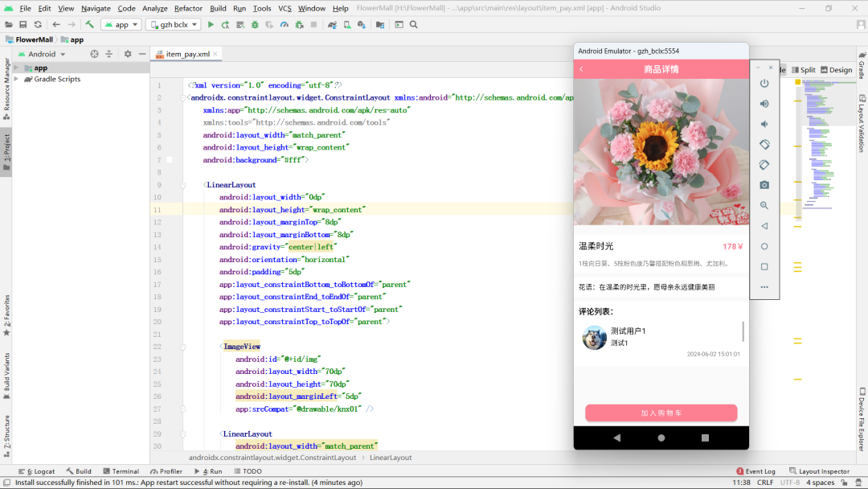Tap the pink 加入购物车 button

(661, 413)
